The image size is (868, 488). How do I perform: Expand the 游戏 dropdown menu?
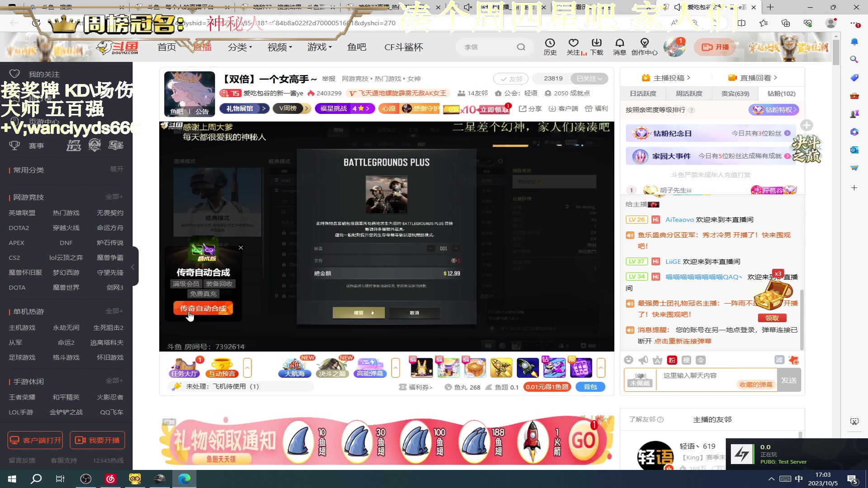click(x=320, y=47)
